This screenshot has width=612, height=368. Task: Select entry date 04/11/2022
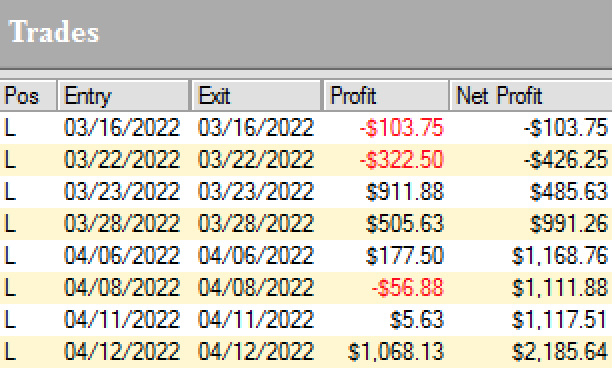point(122,320)
